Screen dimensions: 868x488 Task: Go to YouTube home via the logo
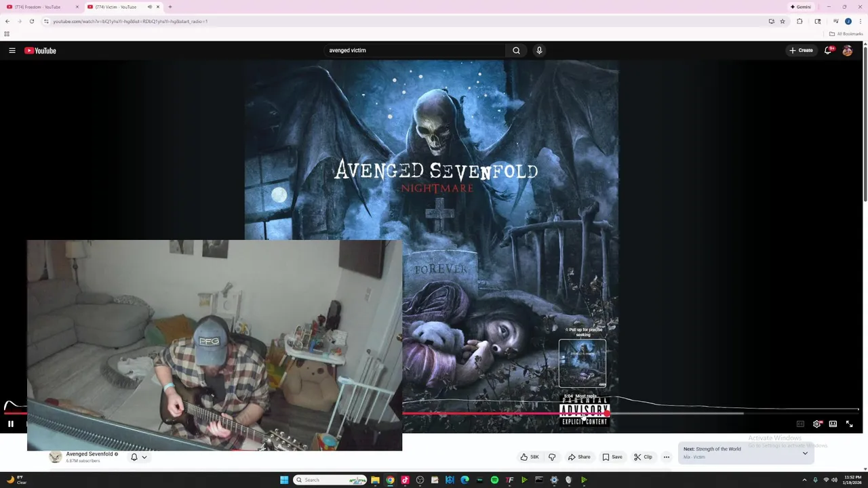[x=40, y=50]
